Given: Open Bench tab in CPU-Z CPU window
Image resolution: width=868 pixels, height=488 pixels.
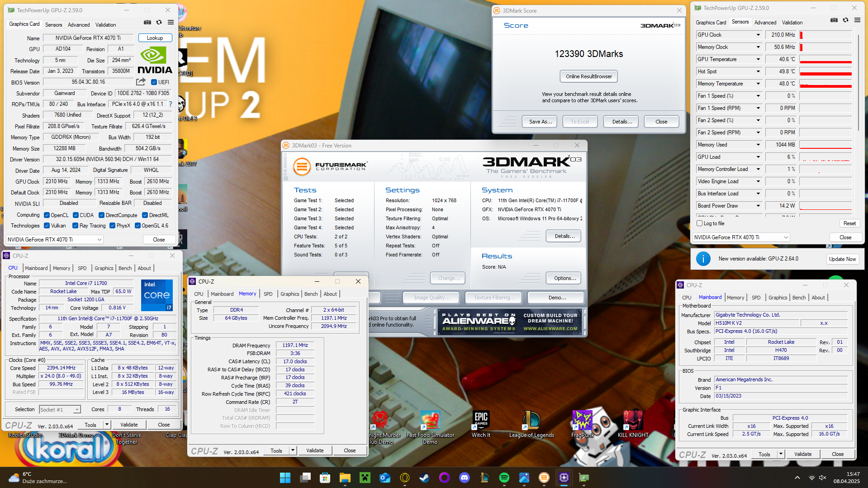Looking at the screenshot, I should 125,268.
